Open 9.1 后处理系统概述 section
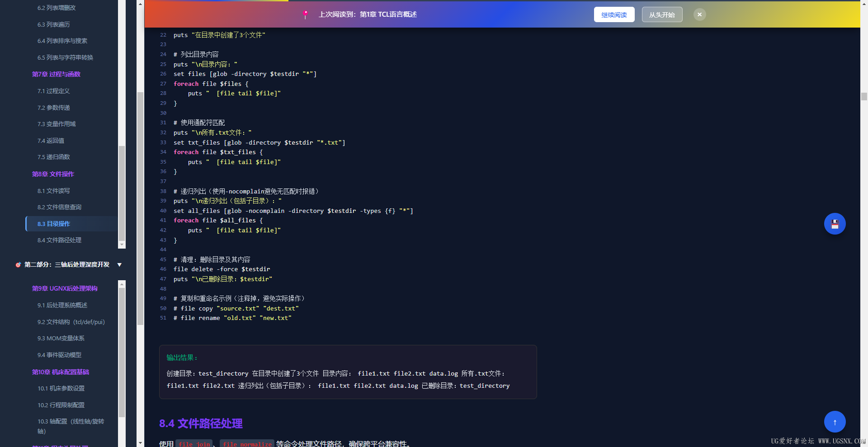Image resolution: width=868 pixels, height=447 pixels. coord(62,305)
